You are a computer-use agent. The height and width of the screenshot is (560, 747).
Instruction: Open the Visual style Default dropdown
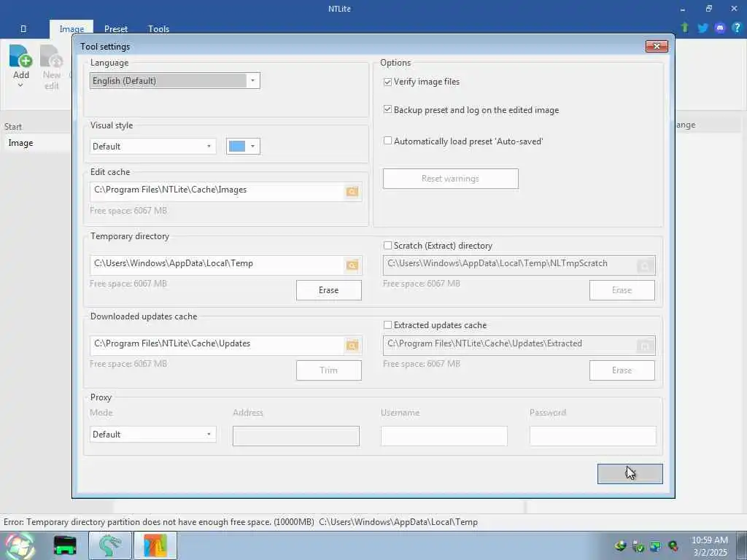coord(153,146)
